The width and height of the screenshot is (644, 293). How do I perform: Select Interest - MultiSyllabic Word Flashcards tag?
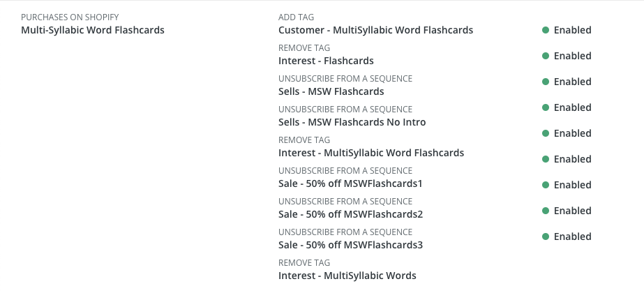point(371,153)
